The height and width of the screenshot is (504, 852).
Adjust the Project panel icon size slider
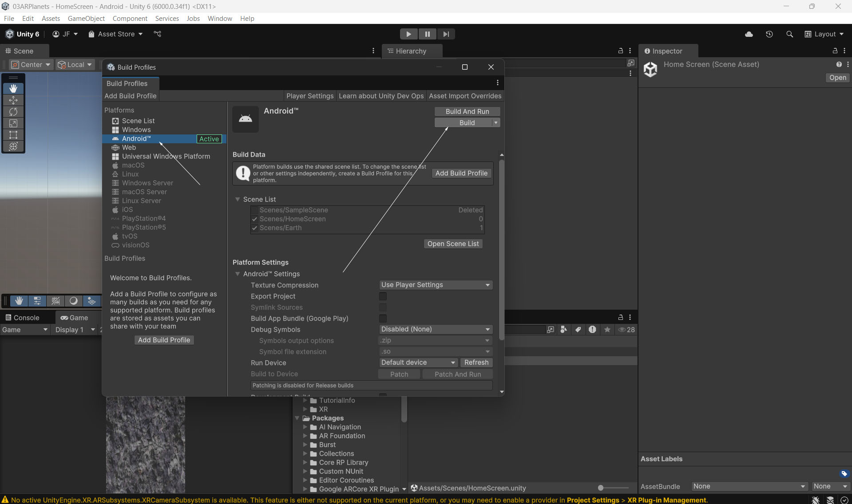point(601,488)
